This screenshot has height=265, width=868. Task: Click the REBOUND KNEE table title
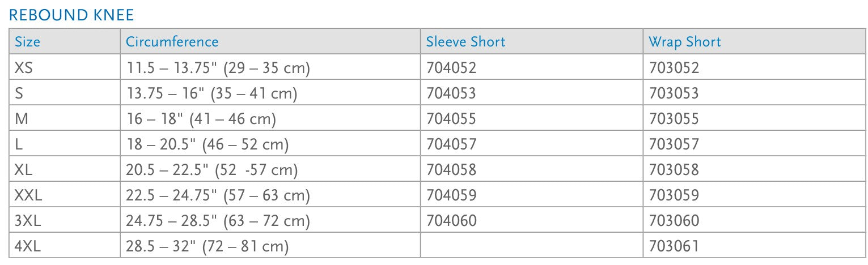pyautogui.click(x=72, y=15)
